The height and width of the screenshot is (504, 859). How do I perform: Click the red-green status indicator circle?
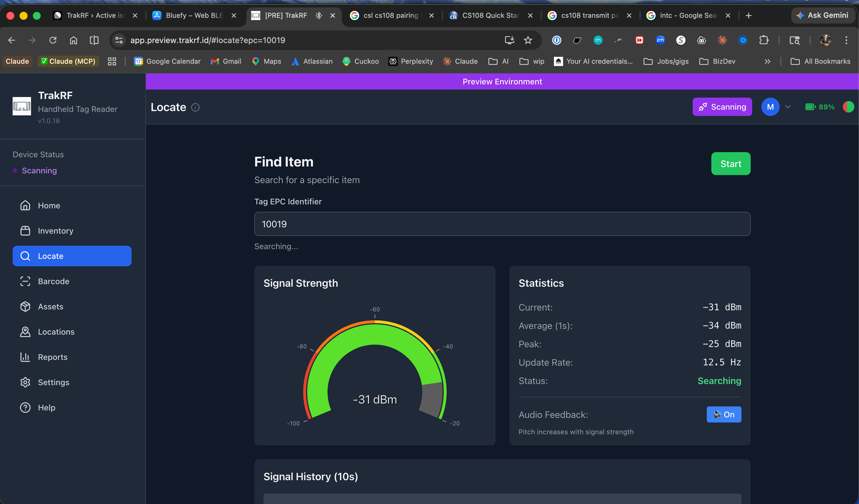click(848, 107)
